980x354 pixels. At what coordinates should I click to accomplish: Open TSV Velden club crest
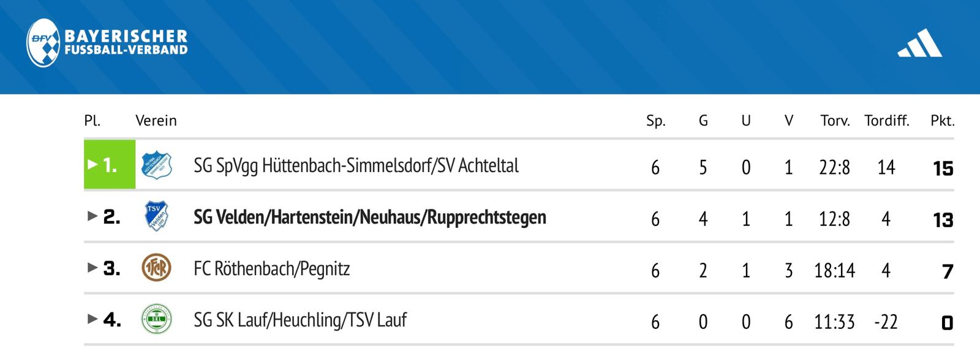(156, 216)
